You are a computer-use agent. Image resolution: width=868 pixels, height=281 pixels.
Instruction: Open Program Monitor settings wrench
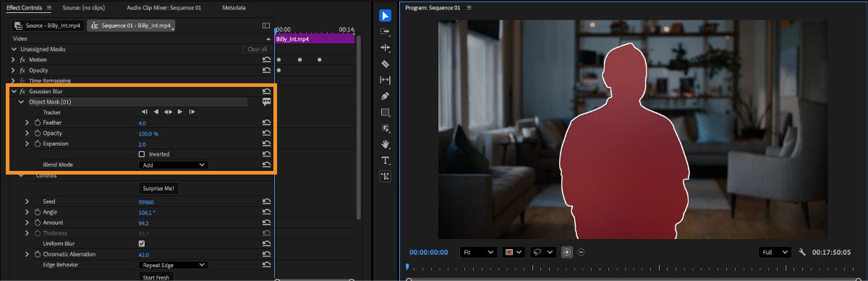coord(802,252)
